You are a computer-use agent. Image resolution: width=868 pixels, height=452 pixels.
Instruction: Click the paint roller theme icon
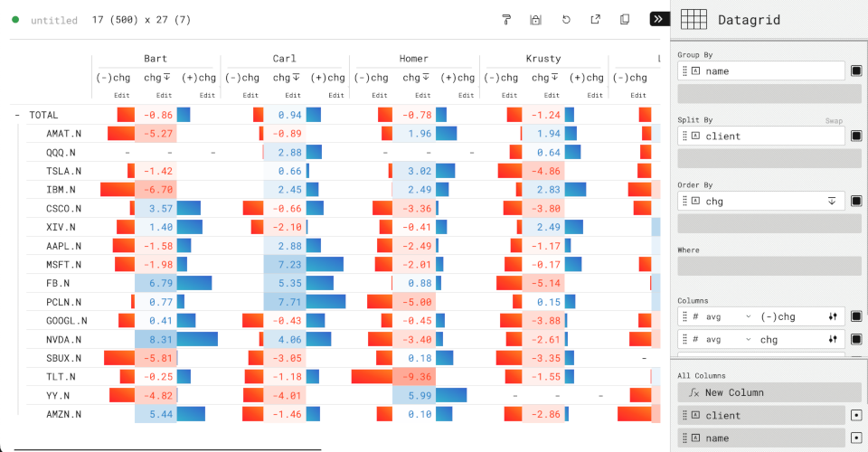click(506, 19)
